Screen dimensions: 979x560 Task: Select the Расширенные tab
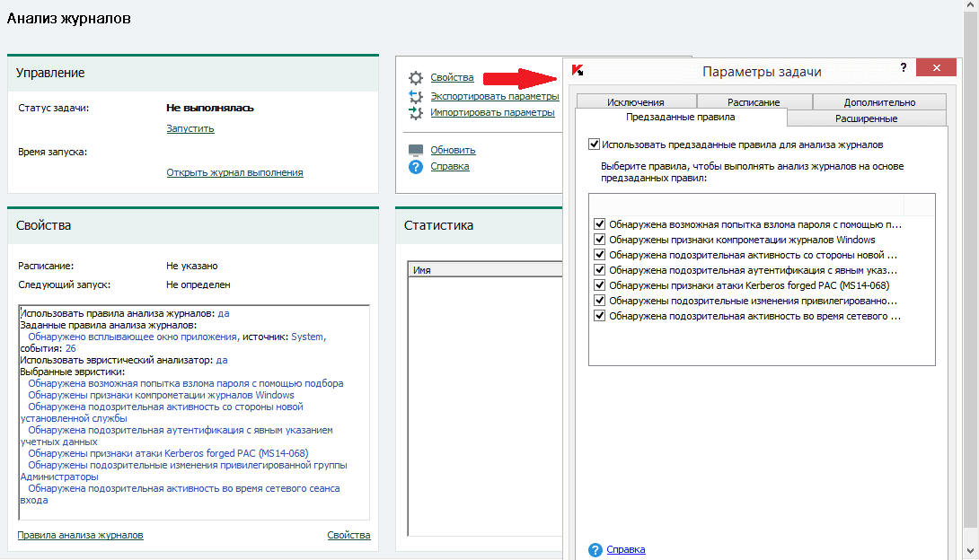[x=866, y=118]
